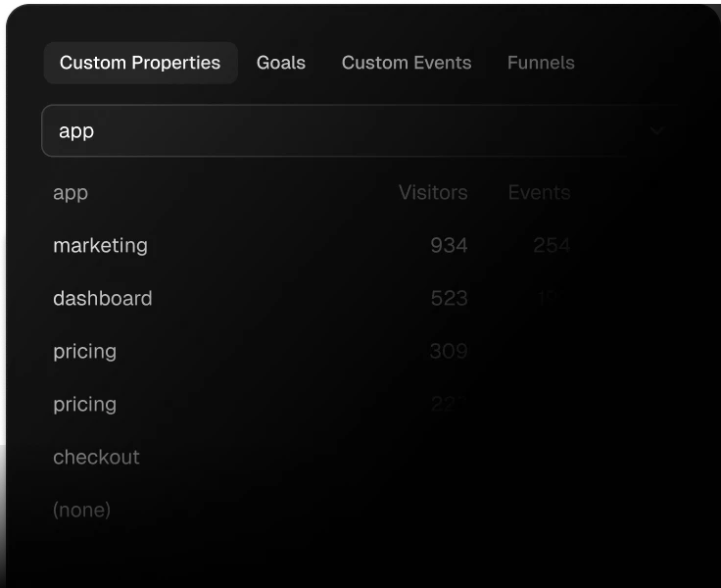Click visitors value 934
This screenshot has width=721, height=588.
pyautogui.click(x=449, y=245)
